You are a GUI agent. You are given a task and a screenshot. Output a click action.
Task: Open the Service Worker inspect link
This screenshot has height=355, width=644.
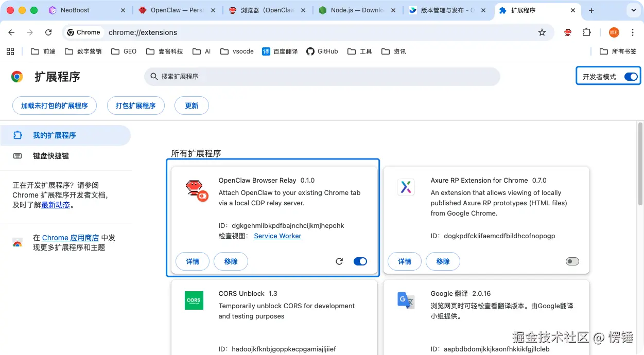coord(277,236)
